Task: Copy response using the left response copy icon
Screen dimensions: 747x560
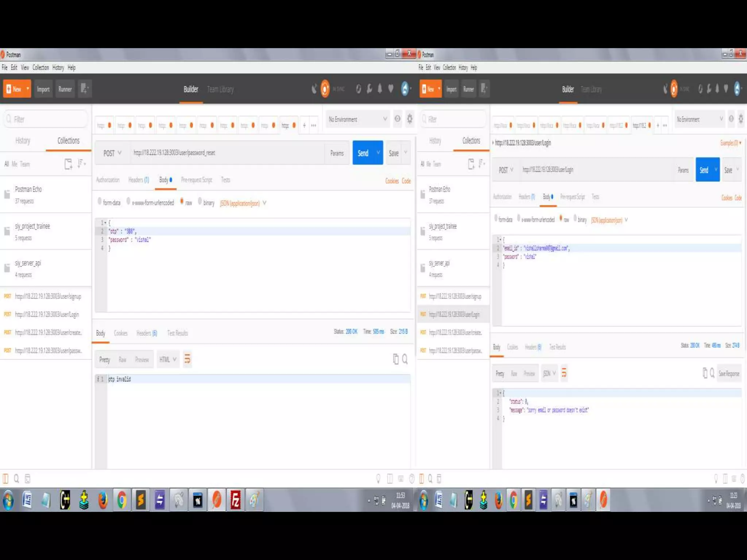Action: 396,359
